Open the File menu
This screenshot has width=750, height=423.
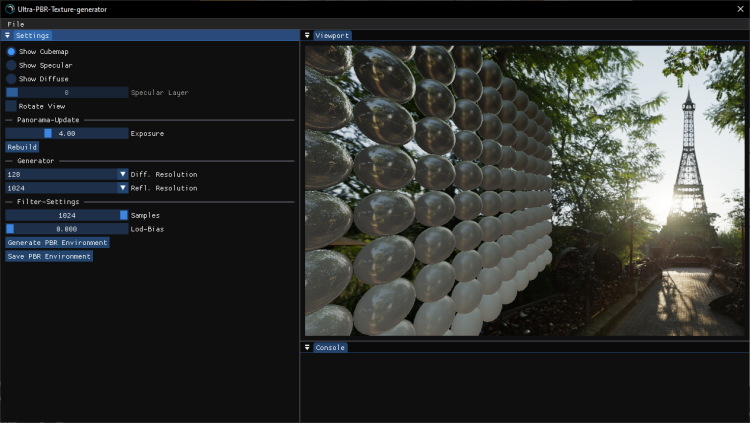click(16, 23)
